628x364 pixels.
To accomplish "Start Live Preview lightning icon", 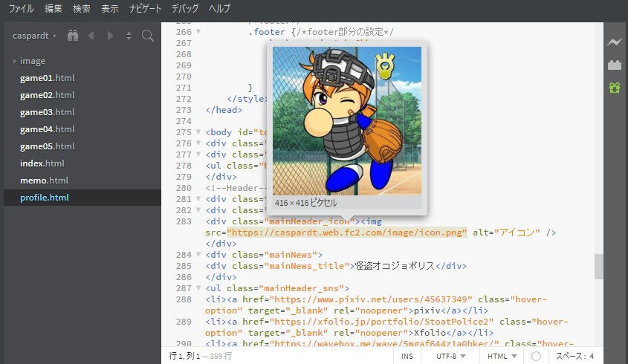I will [615, 42].
